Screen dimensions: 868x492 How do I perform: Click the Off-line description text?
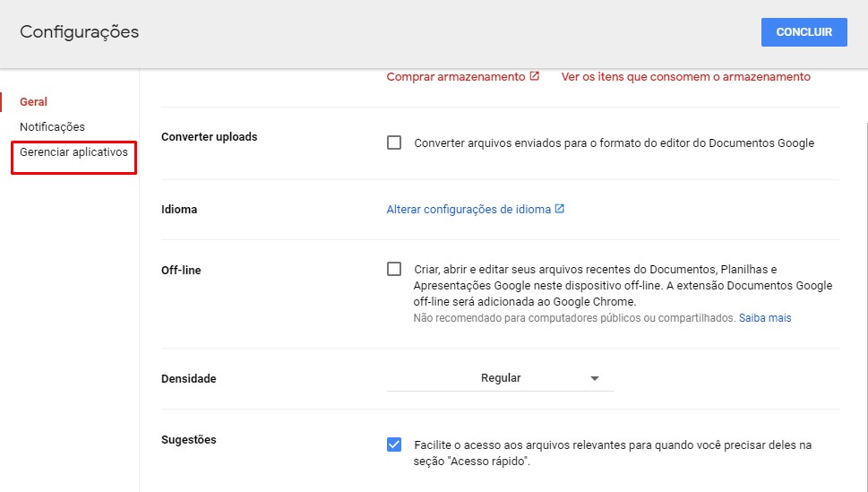click(623, 285)
